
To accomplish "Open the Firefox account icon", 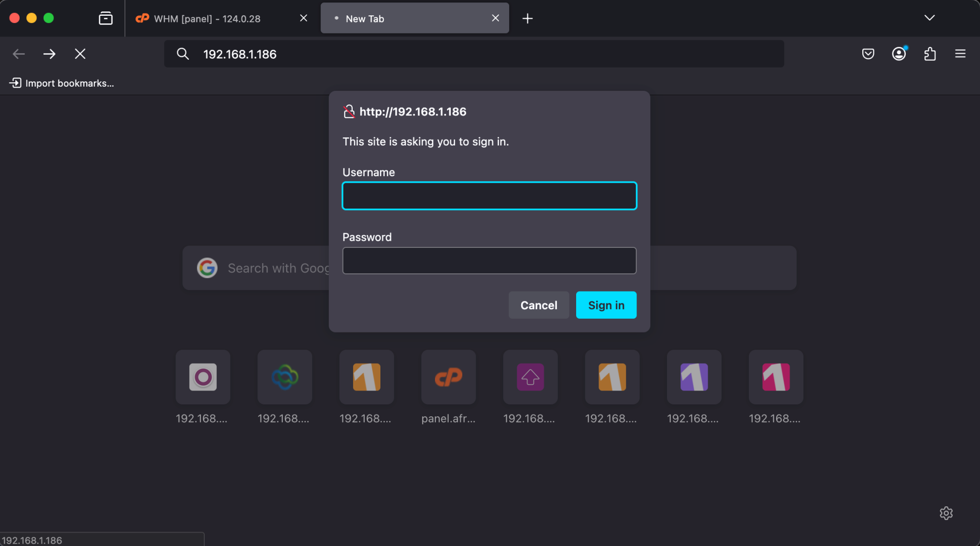I will pos(898,54).
